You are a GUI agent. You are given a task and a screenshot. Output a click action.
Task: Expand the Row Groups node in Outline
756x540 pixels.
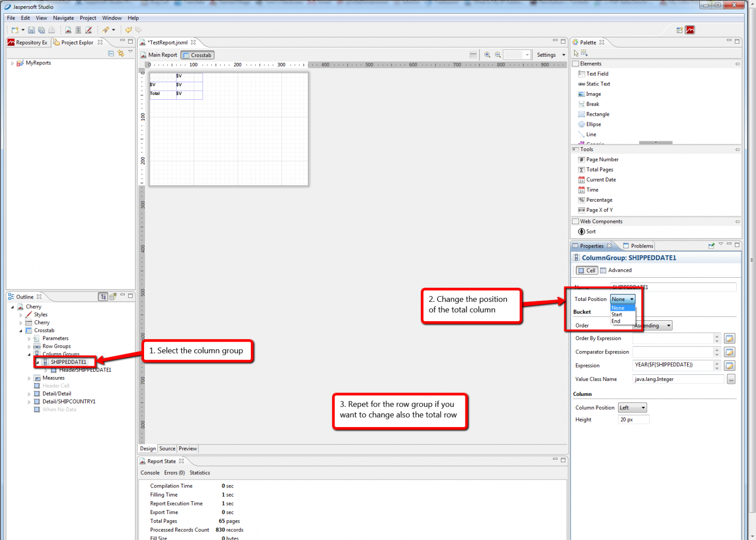coord(29,346)
